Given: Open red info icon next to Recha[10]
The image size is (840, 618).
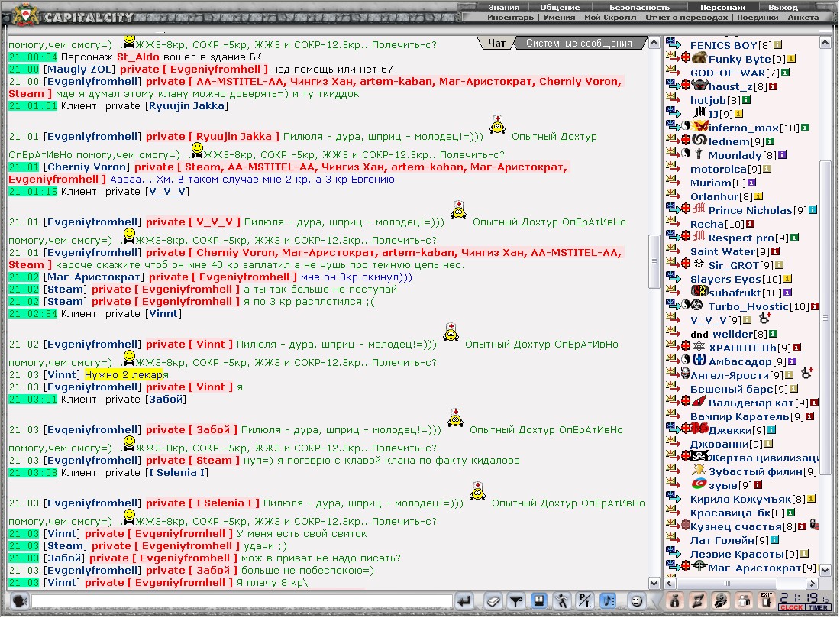Looking at the screenshot, I should click(x=750, y=224).
